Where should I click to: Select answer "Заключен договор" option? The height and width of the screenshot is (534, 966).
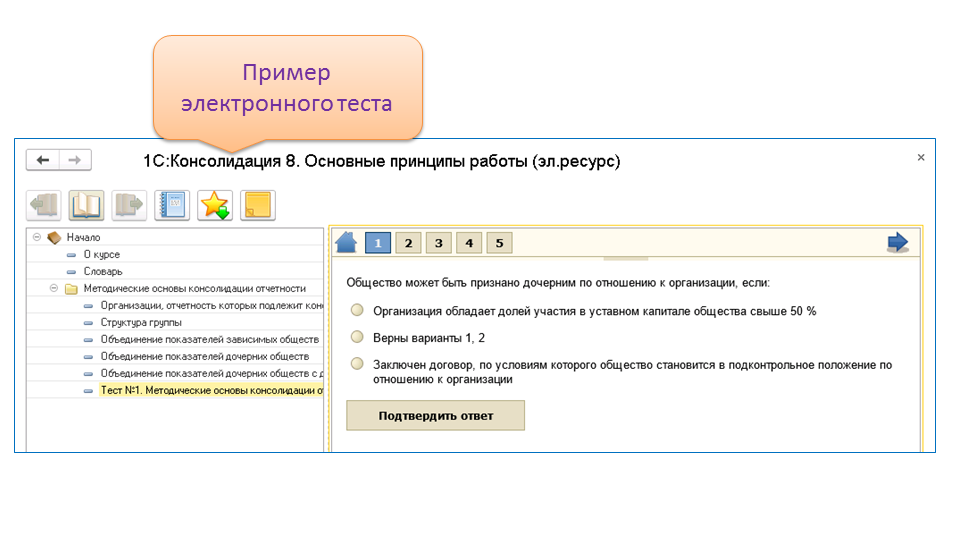(357, 365)
